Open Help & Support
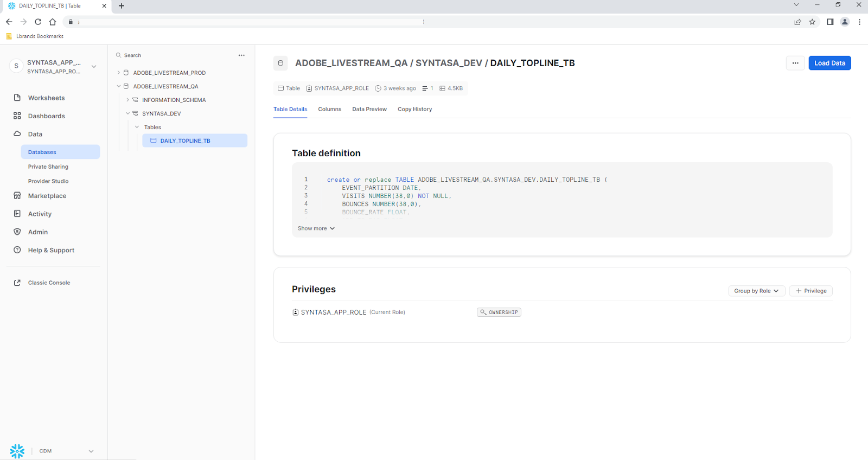The height and width of the screenshot is (460, 868). pos(51,251)
